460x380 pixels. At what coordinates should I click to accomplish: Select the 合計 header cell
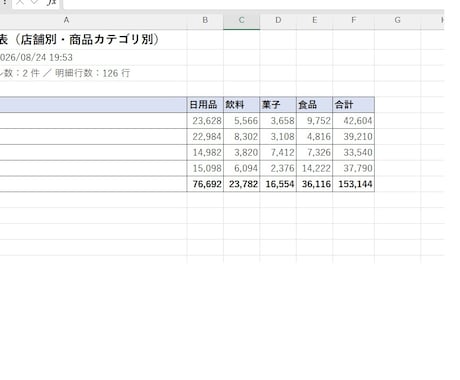[354, 105]
